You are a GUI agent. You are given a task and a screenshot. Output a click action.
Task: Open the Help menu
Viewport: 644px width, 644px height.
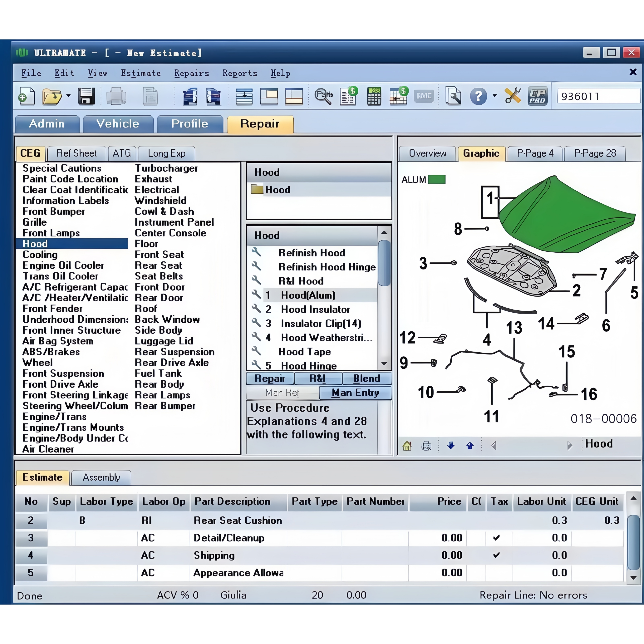click(280, 73)
